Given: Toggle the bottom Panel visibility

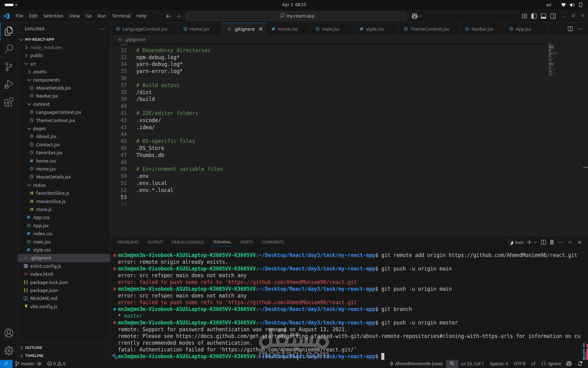Looking at the screenshot, I should (544, 16).
